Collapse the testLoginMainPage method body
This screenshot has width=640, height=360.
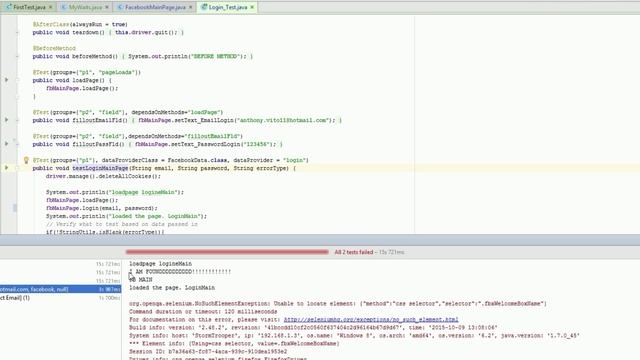coord(18,168)
